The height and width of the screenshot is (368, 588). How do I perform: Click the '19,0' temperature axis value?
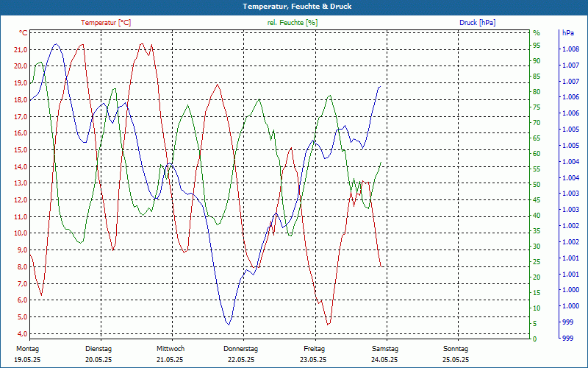[21, 83]
